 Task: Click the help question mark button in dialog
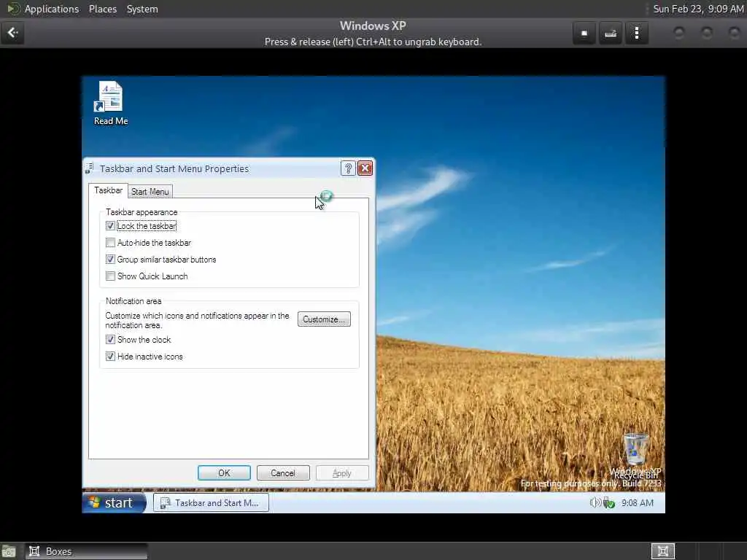coord(348,168)
